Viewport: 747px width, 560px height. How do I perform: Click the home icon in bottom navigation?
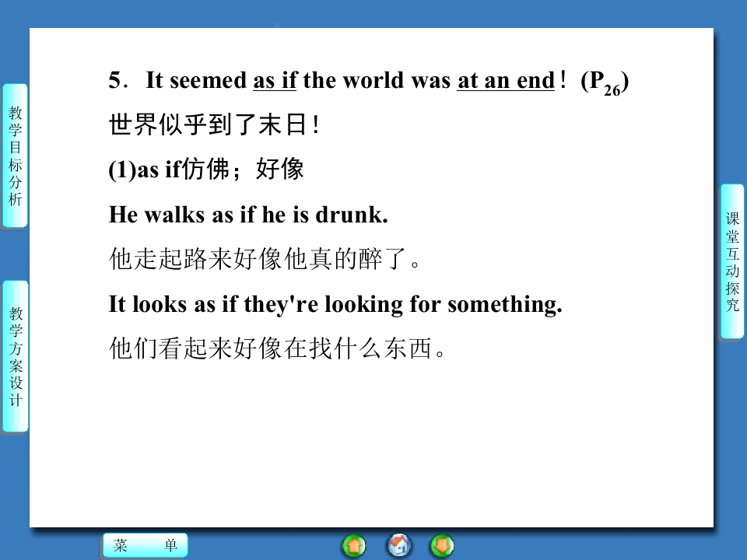(x=399, y=545)
